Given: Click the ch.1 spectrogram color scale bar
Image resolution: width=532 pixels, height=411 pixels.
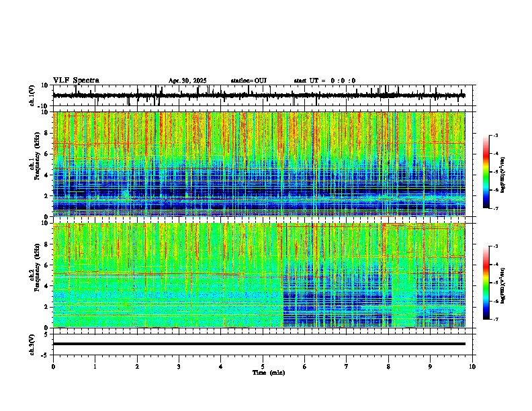Looking at the screenshot, I should (486, 172).
